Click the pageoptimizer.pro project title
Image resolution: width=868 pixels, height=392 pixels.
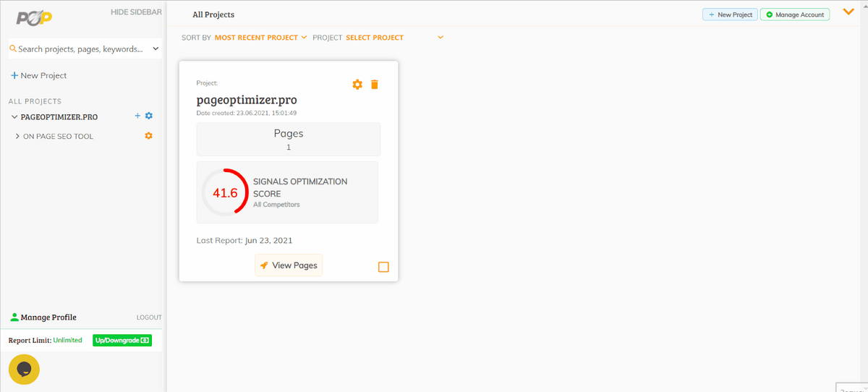(x=247, y=100)
